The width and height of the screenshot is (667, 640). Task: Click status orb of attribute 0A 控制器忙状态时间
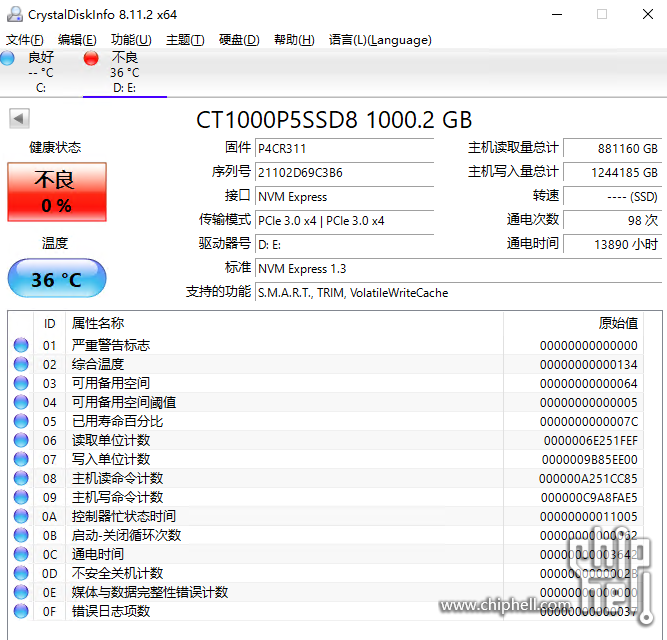pos(21,516)
